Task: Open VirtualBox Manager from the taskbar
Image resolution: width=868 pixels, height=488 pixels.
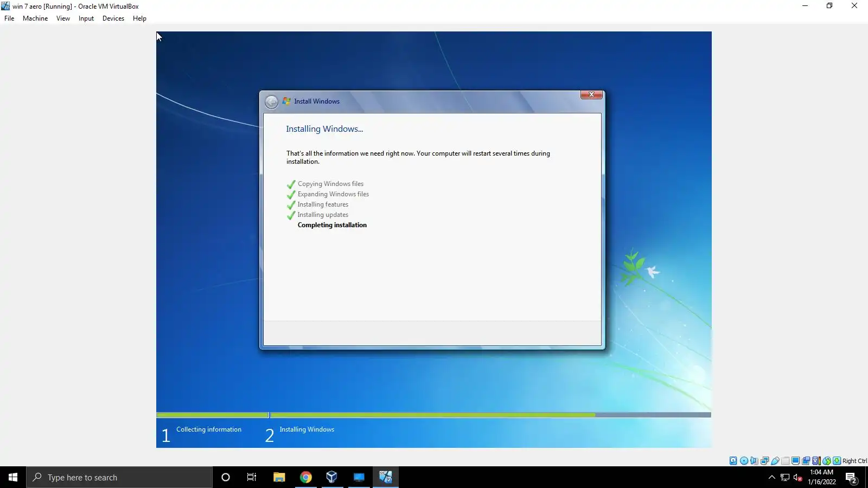Action: pos(332,477)
